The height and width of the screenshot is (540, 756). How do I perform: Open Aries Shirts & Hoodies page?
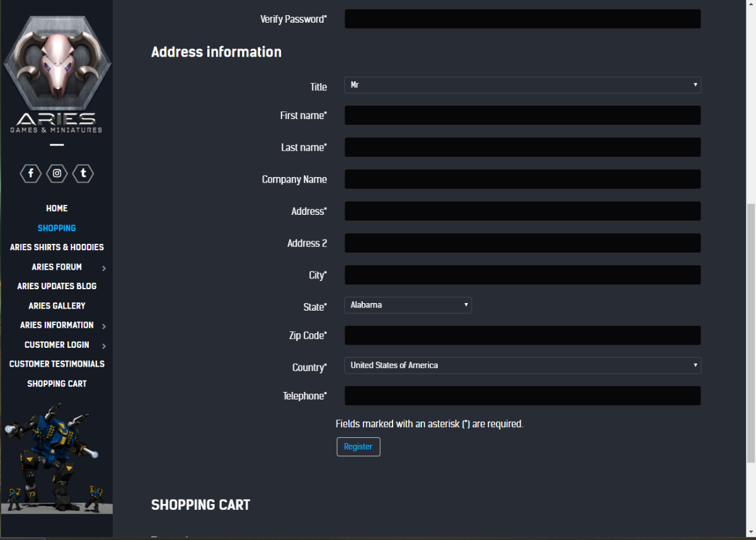(x=57, y=248)
